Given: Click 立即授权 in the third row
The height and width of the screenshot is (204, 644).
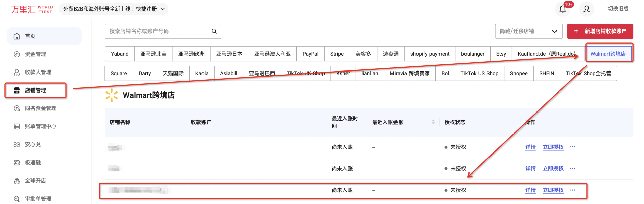Looking at the screenshot, I should [x=553, y=190].
